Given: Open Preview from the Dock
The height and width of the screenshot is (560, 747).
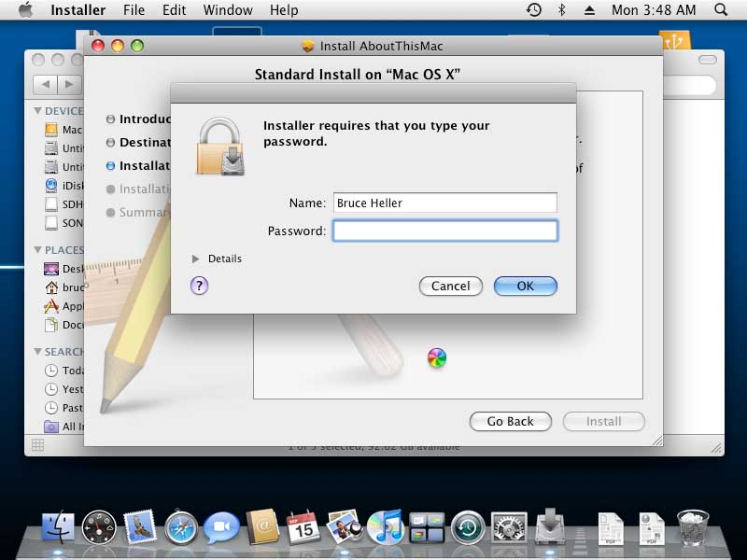Looking at the screenshot, I should point(345,526).
